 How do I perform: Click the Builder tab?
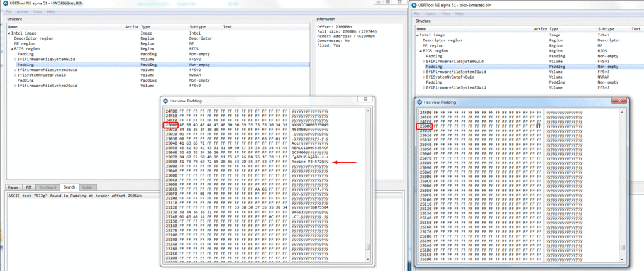click(88, 187)
